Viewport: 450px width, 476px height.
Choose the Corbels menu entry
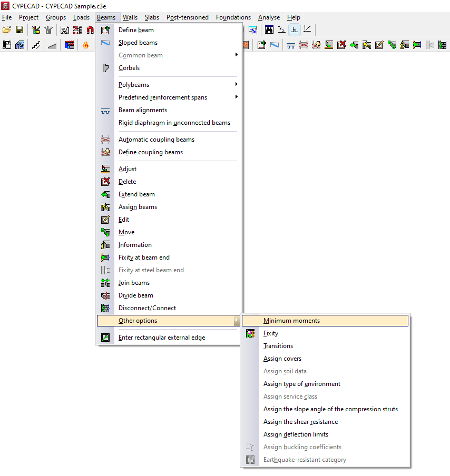tap(169, 68)
